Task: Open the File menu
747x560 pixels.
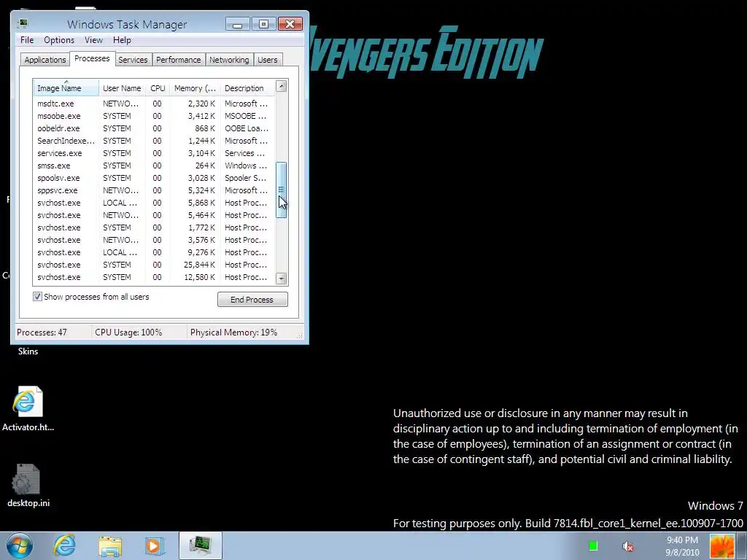Action: coord(27,40)
